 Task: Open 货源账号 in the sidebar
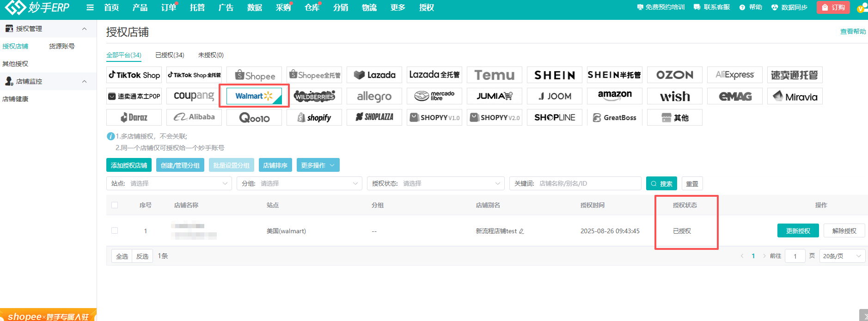click(x=62, y=46)
